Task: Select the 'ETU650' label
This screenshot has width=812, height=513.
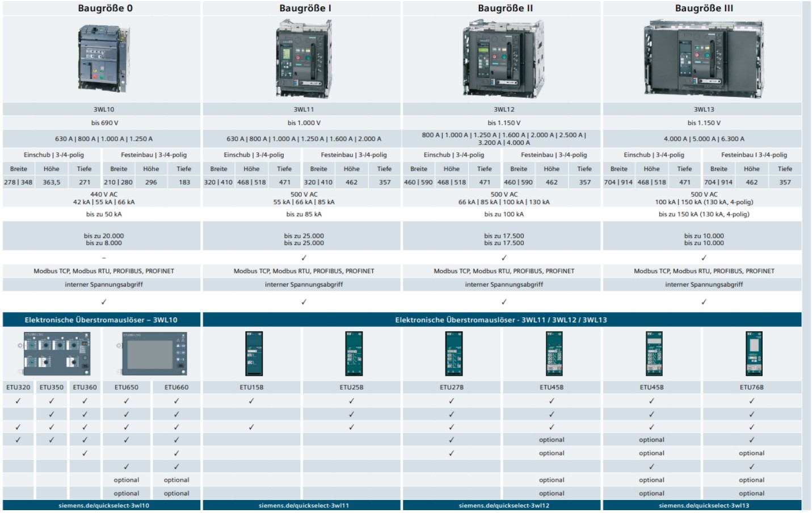Action: (x=127, y=388)
